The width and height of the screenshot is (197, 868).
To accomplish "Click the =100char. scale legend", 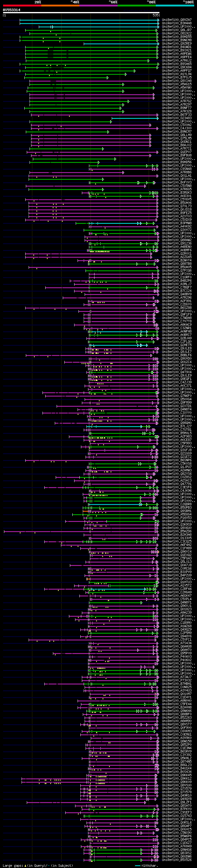I will (x=147, y=865).
